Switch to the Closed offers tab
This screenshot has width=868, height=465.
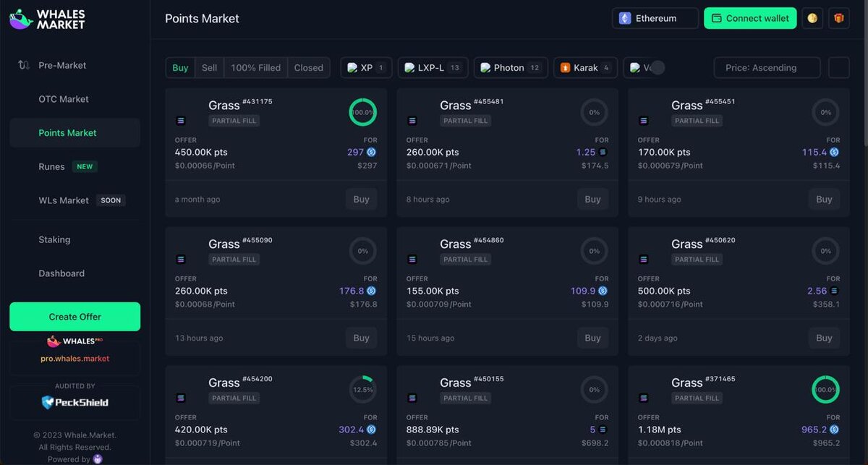(309, 67)
